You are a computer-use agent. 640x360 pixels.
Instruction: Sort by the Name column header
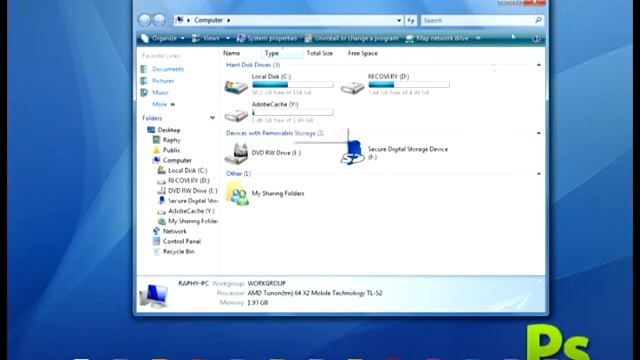(x=231, y=53)
